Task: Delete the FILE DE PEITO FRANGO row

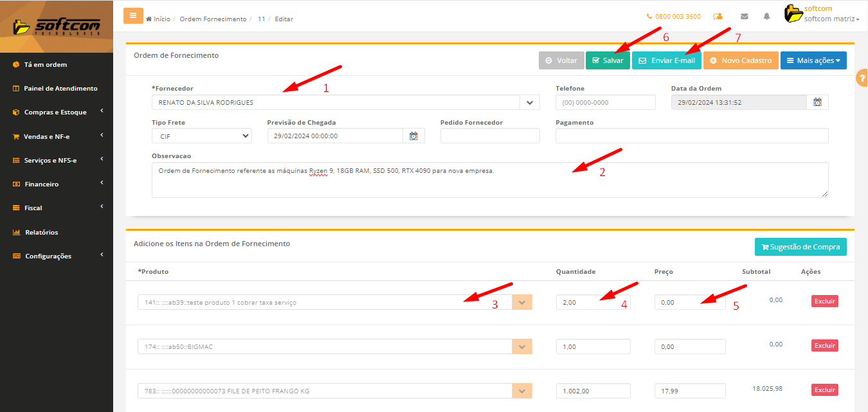Action: click(824, 390)
